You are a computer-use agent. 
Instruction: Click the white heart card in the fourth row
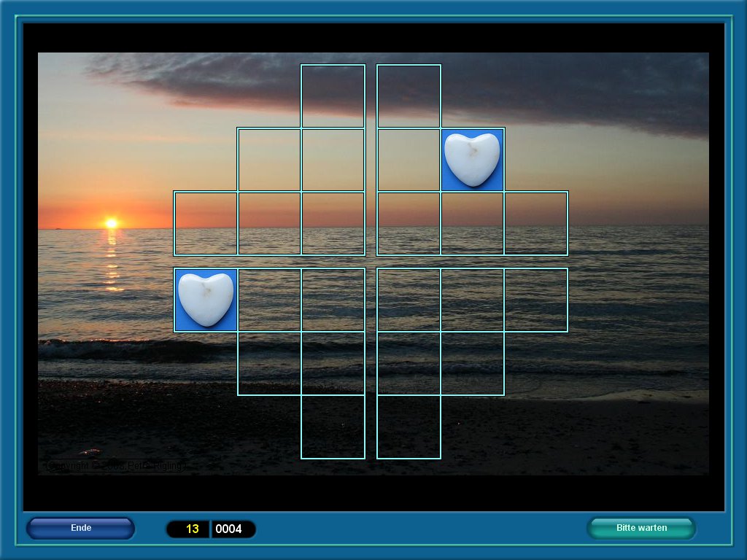(x=206, y=300)
